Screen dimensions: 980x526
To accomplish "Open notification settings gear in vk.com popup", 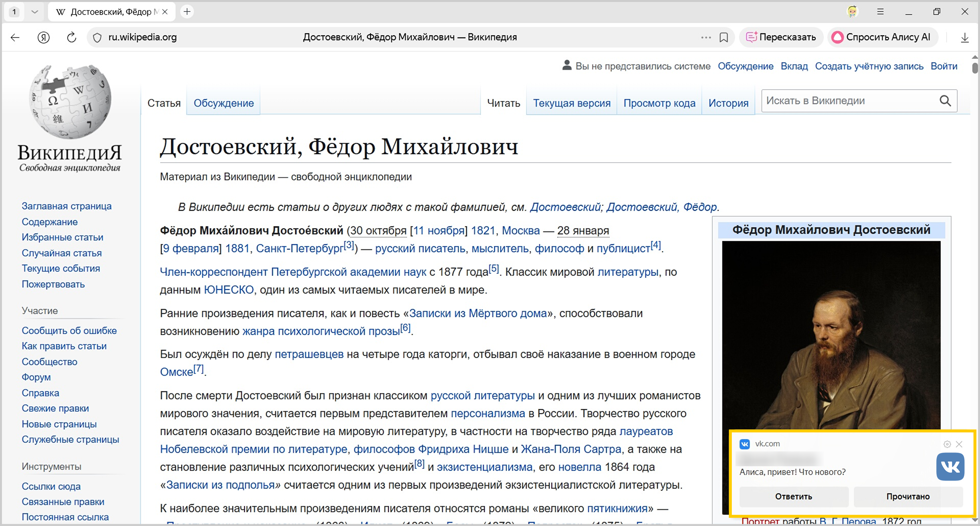I will click(947, 444).
